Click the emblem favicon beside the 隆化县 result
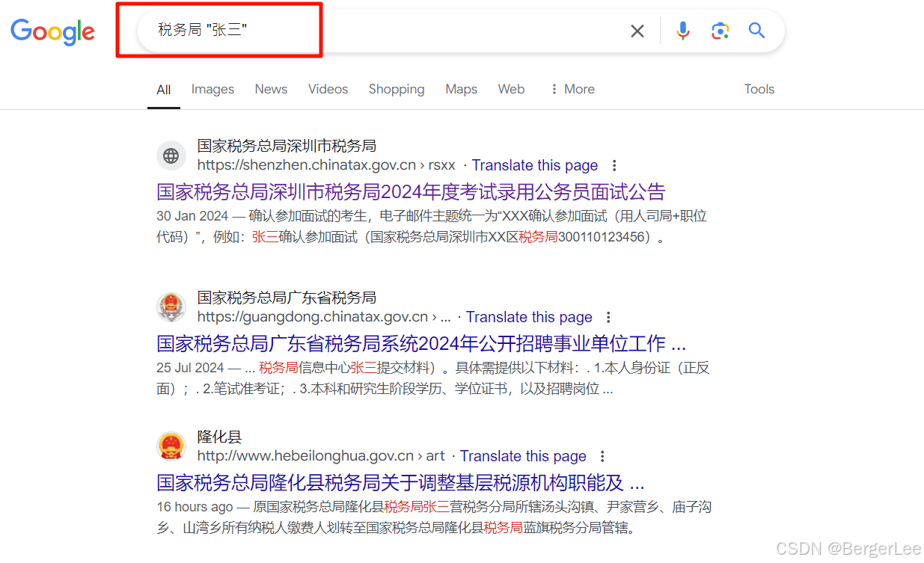Viewport: 924px width, 563px height. pyautogui.click(x=171, y=446)
